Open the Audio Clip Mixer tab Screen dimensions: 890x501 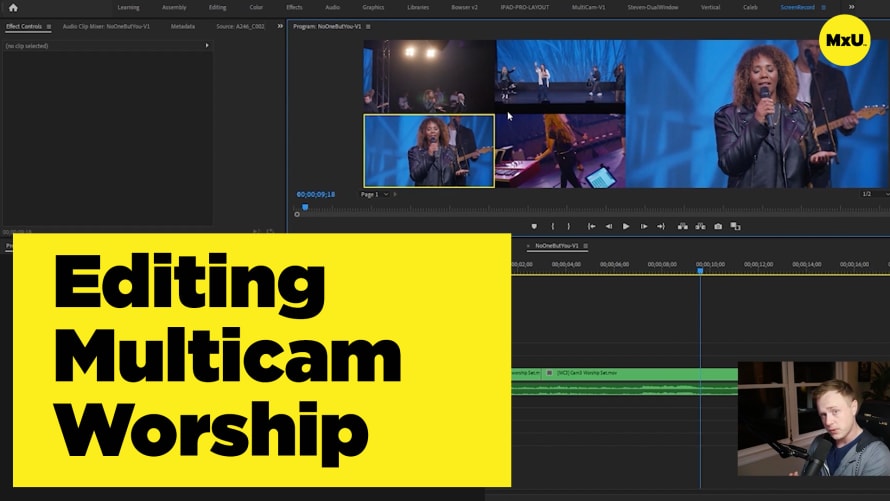coord(106,26)
